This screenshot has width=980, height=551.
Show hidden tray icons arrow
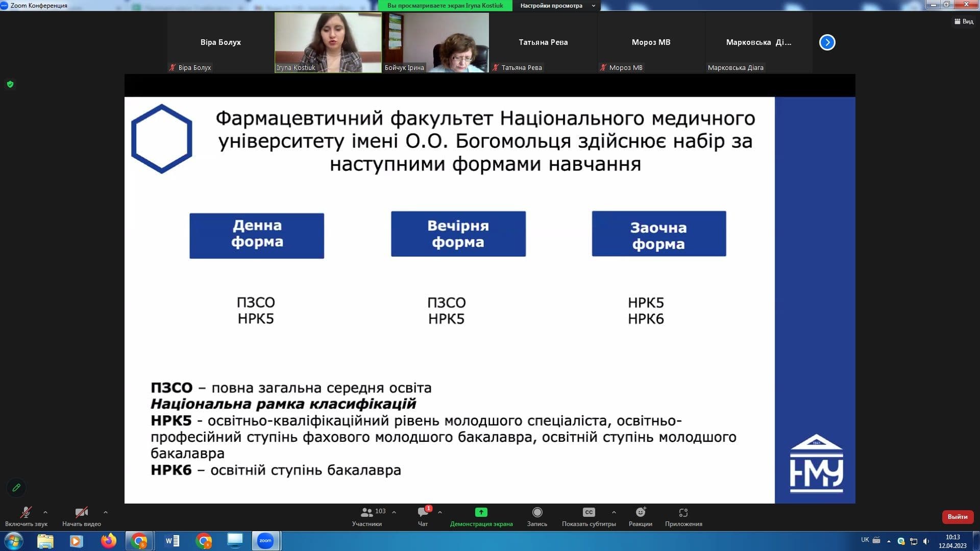[889, 541]
